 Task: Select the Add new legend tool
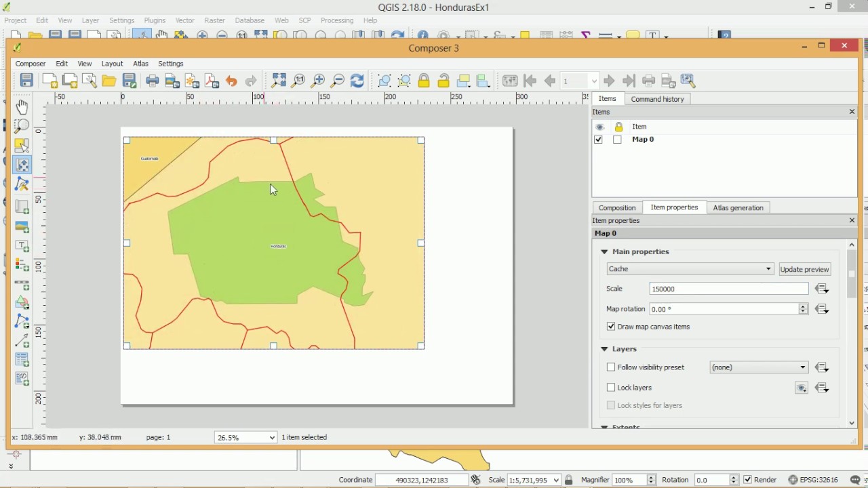[22, 265]
